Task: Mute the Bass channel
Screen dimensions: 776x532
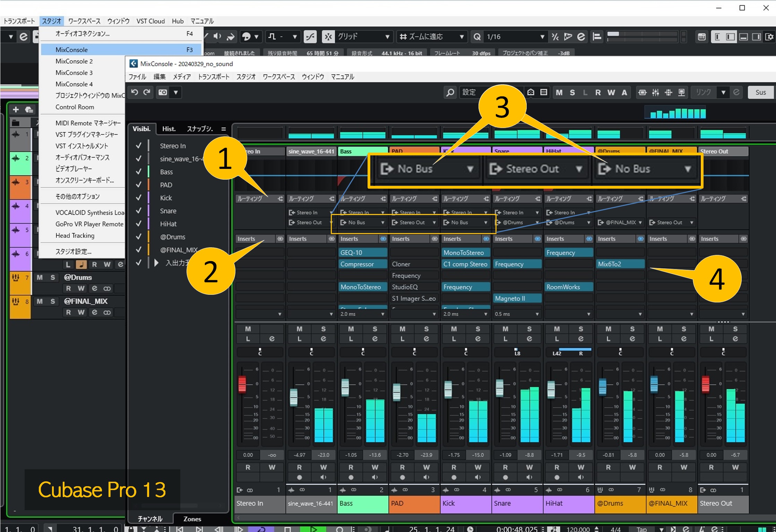Action: pyautogui.click(x=351, y=329)
